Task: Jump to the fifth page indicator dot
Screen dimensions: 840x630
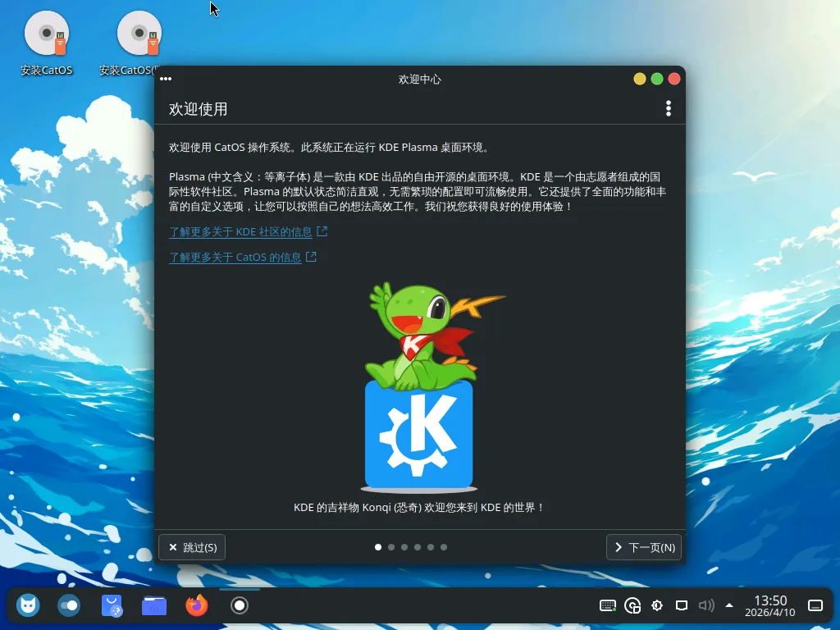Action: click(x=431, y=547)
